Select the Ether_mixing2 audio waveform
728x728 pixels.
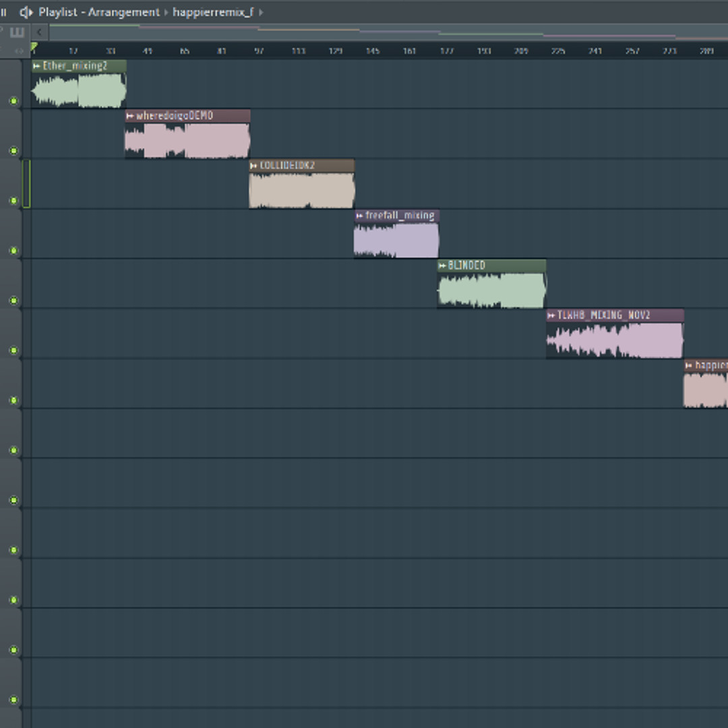(x=79, y=91)
